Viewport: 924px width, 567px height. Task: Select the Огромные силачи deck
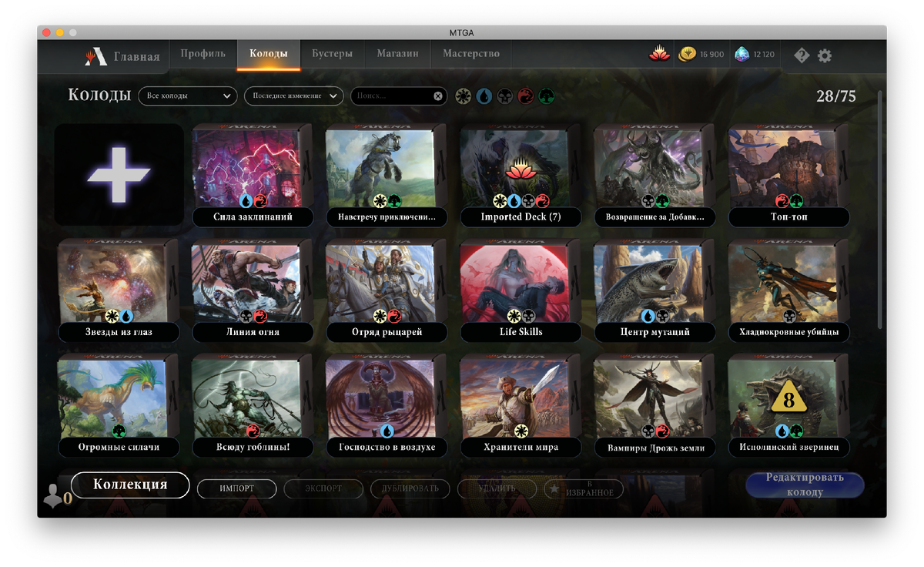[x=119, y=405]
